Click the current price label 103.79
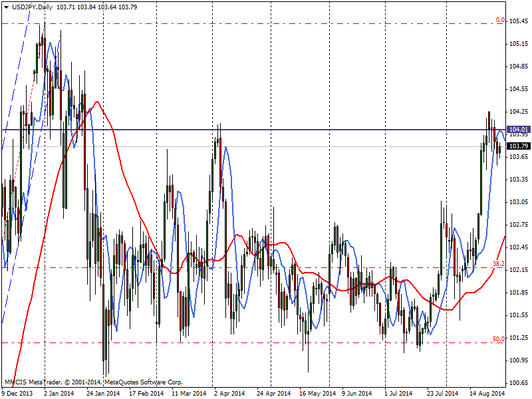This screenshot has height=399, width=532. pyautogui.click(x=519, y=146)
